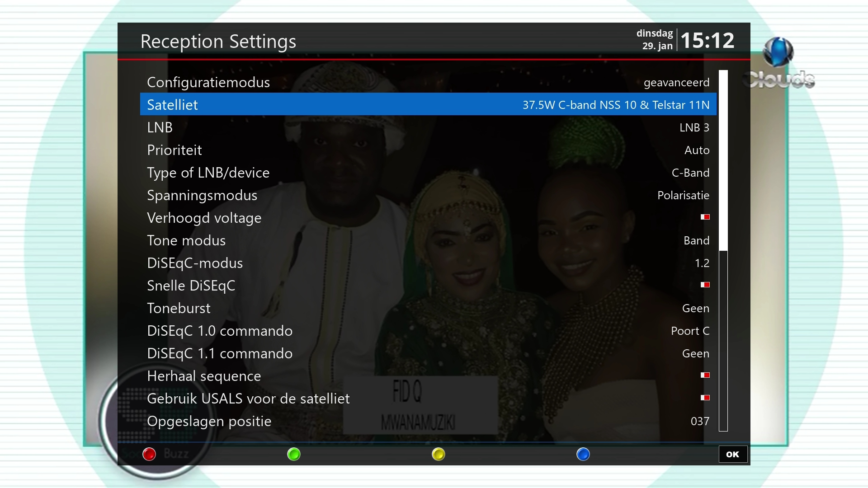Toggle Gebruik USALS voor de satelliet
Screen dimensions: 868x488
point(705,398)
